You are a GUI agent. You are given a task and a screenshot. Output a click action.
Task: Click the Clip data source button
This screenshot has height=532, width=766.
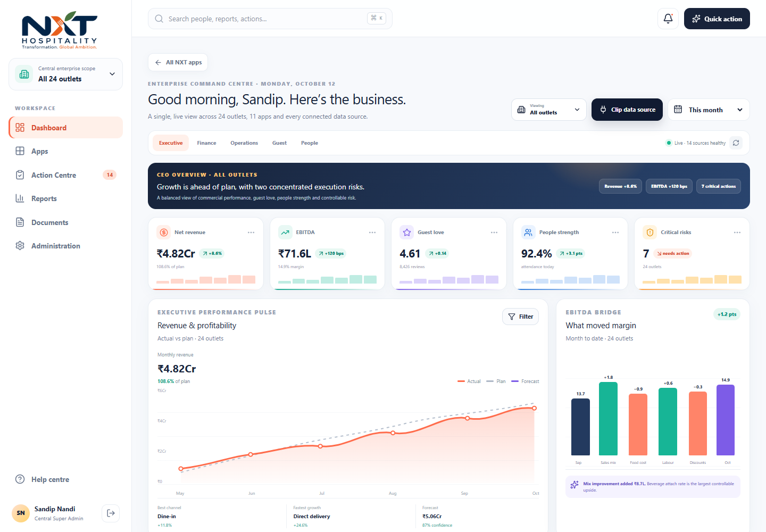(627, 110)
